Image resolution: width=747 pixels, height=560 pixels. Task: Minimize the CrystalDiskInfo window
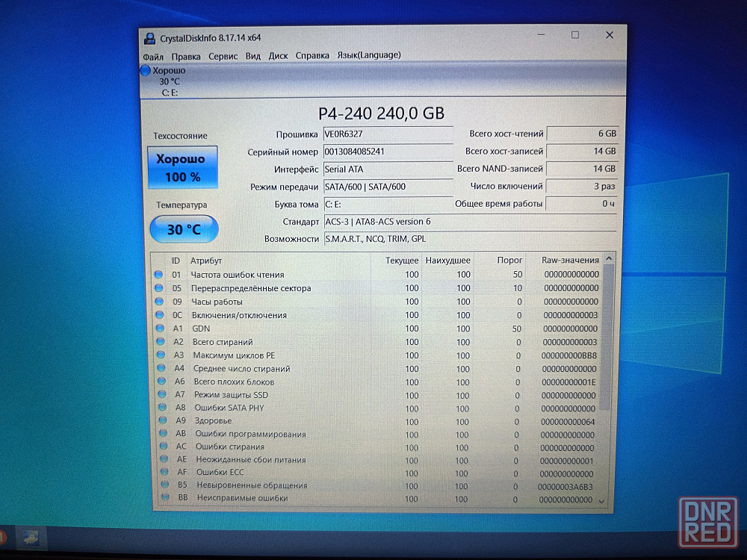point(542,35)
